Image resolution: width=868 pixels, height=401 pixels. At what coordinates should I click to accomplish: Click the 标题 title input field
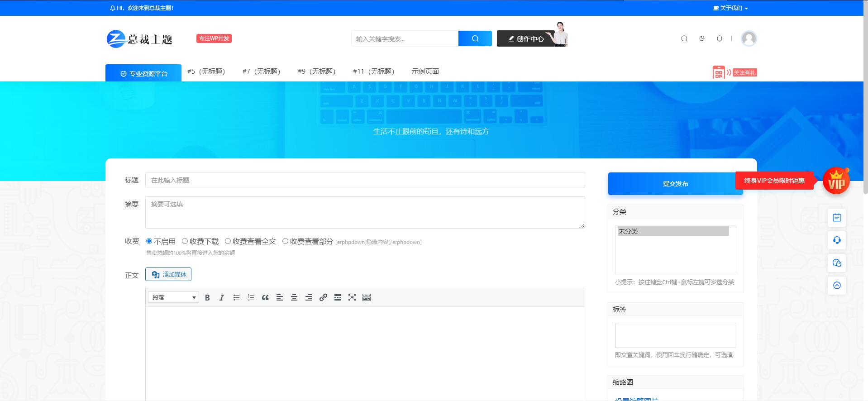click(x=365, y=180)
